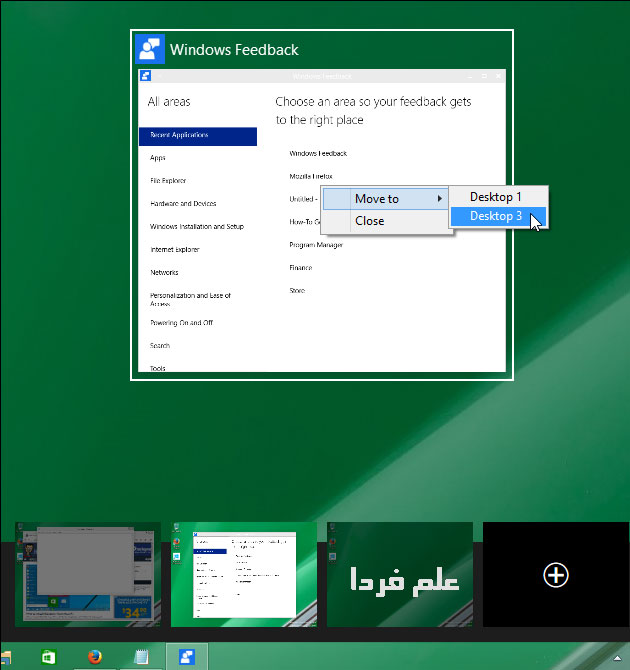This screenshot has width=630, height=670.
Task: Switch to the desktop thumbnail showing Windows Feedback
Action: (x=244, y=573)
